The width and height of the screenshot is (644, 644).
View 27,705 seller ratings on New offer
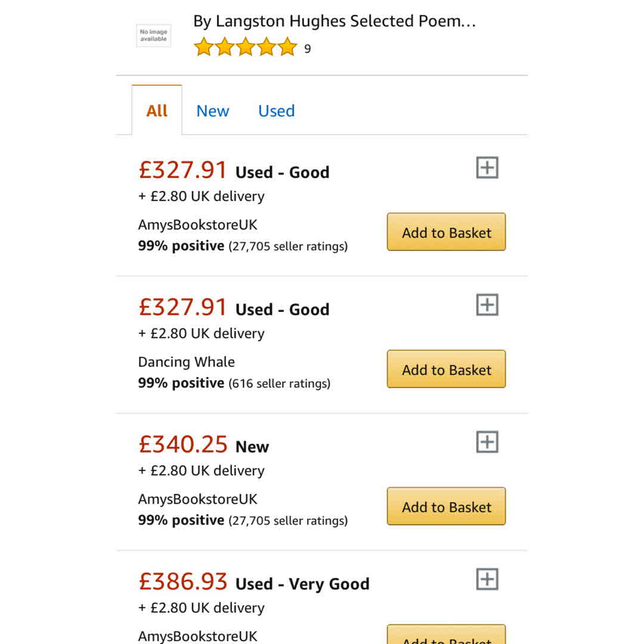coord(288,521)
